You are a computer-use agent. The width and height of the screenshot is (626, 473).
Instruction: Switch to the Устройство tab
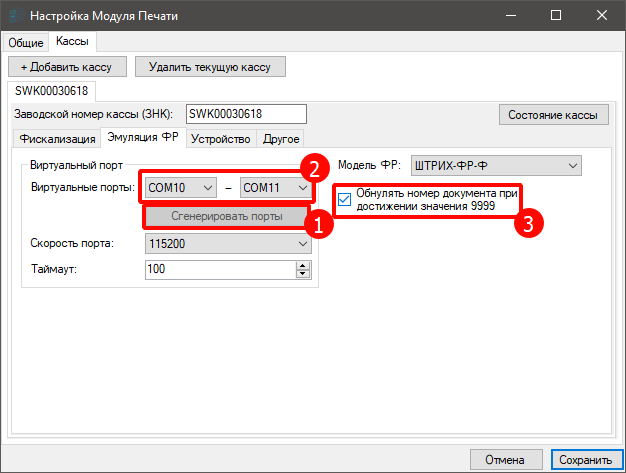click(x=220, y=138)
